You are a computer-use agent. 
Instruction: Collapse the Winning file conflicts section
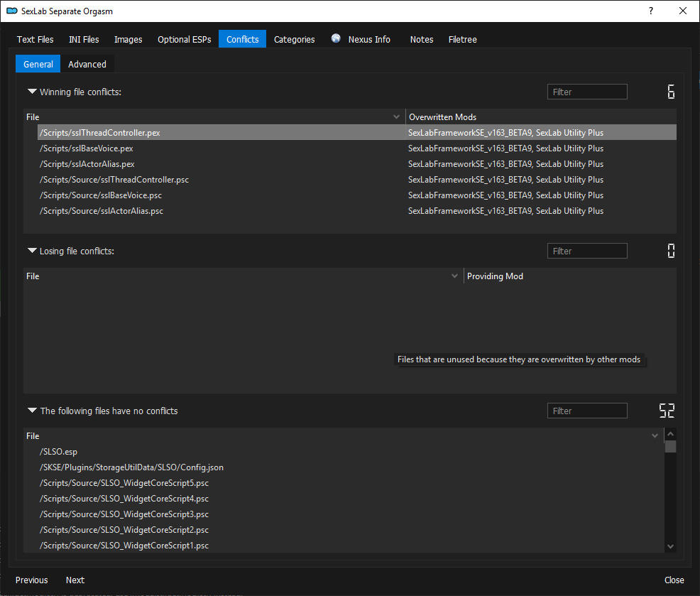tap(32, 92)
